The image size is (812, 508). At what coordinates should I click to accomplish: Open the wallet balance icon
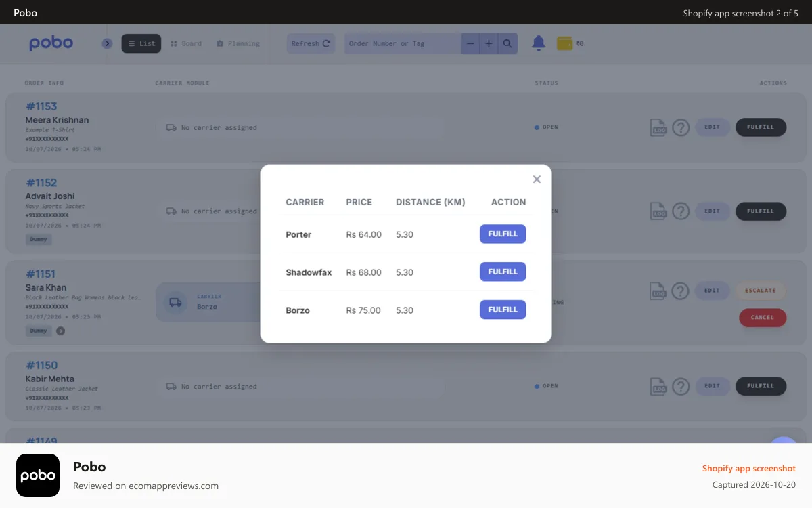(564, 43)
